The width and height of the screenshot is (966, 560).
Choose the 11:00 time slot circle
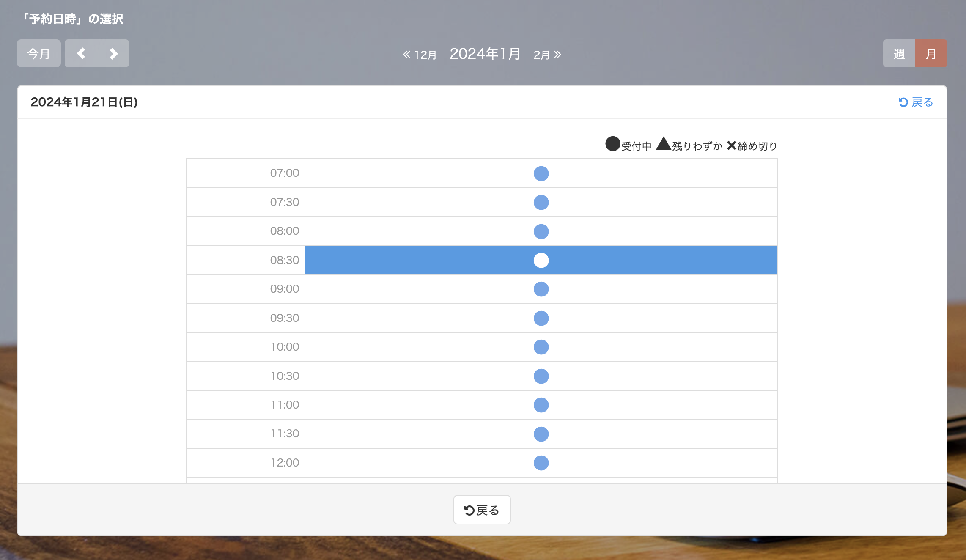point(541,405)
